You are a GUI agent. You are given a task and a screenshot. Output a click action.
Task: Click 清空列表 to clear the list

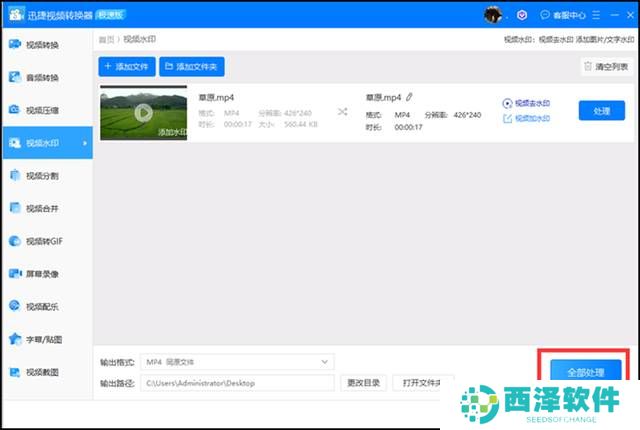[607, 66]
